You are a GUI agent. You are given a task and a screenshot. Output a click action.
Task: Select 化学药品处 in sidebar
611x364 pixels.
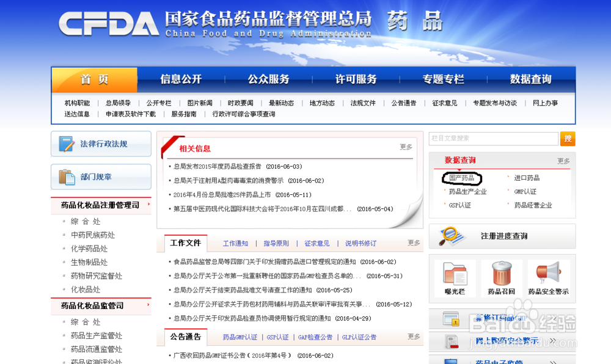click(89, 249)
